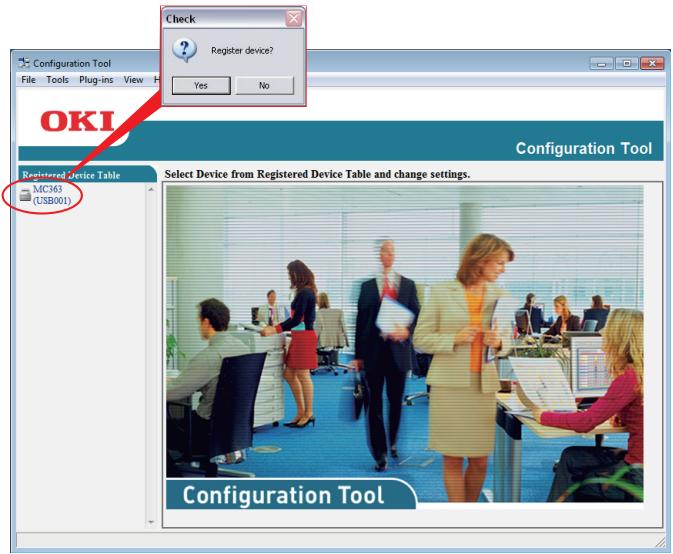The height and width of the screenshot is (554, 673).
Task: Open the Plug-ins menu
Action: pyautogui.click(x=96, y=80)
